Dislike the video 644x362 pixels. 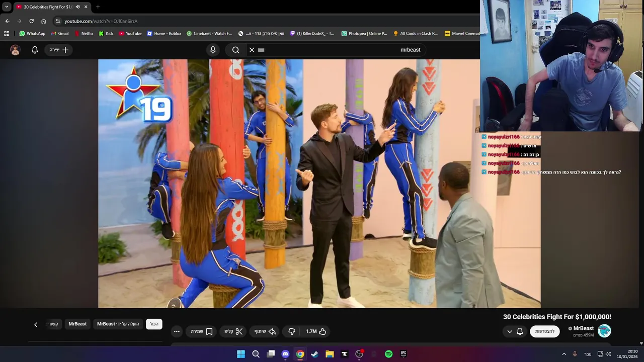coord(292,331)
